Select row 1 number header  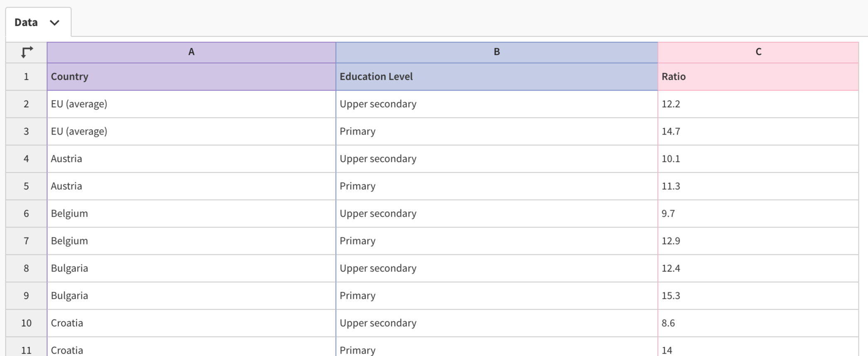pyautogui.click(x=26, y=77)
